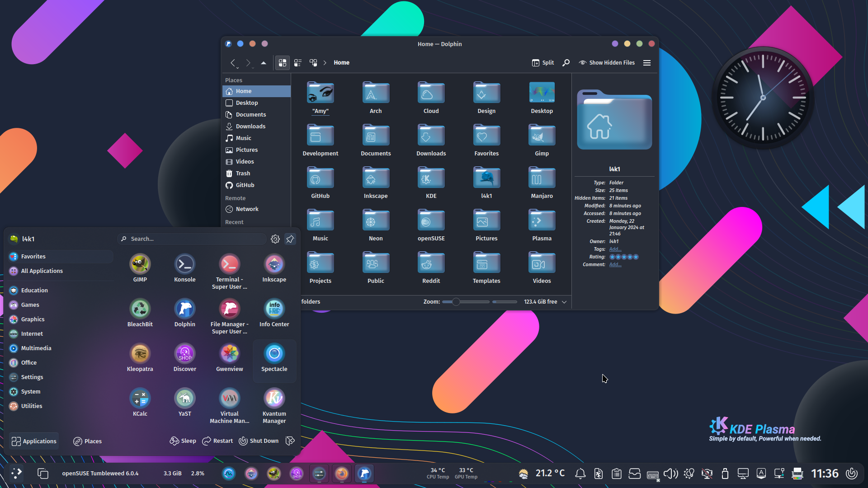
Task: Open Dolphin's search with the magnifier icon
Action: pyautogui.click(x=566, y=63)
